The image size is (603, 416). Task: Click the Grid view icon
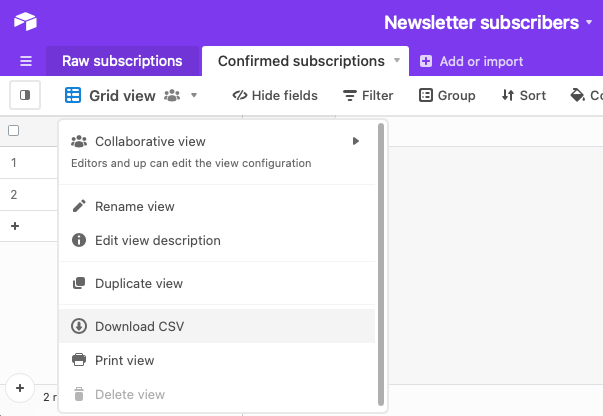pos(73,96)
